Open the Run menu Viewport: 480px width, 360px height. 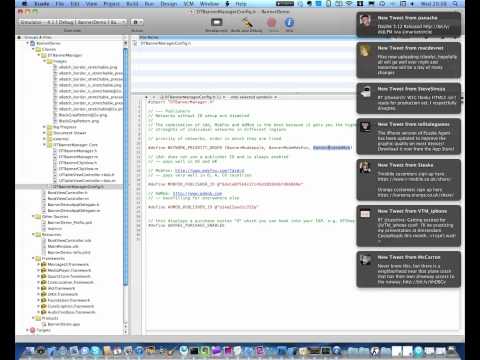[x=149, y=4]
